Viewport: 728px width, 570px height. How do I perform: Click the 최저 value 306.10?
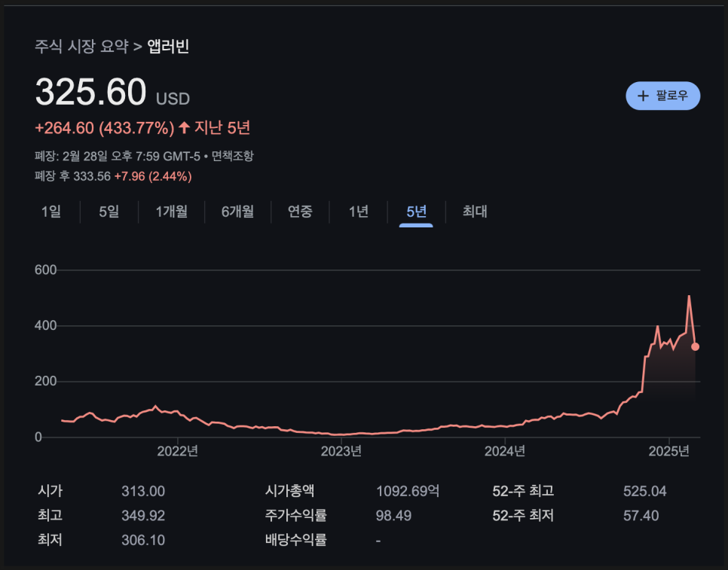tap(143, 541)
